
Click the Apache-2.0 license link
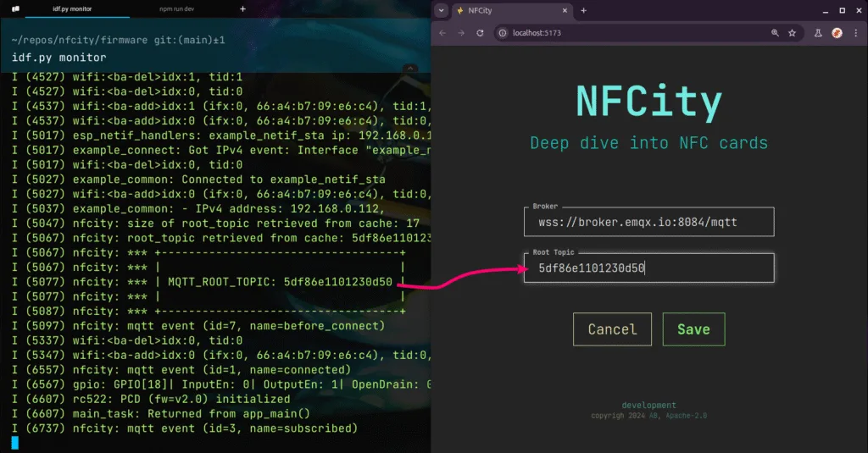coord(687,416)
